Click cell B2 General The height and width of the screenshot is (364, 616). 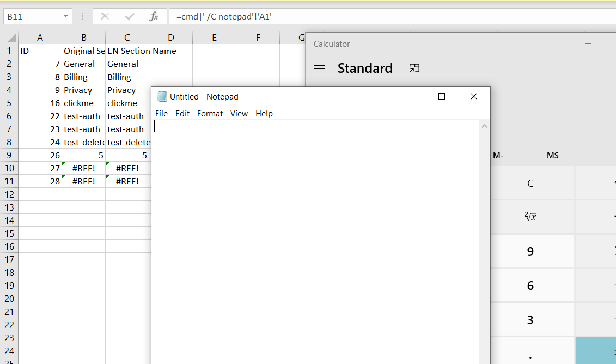click(x=84, y=64)
